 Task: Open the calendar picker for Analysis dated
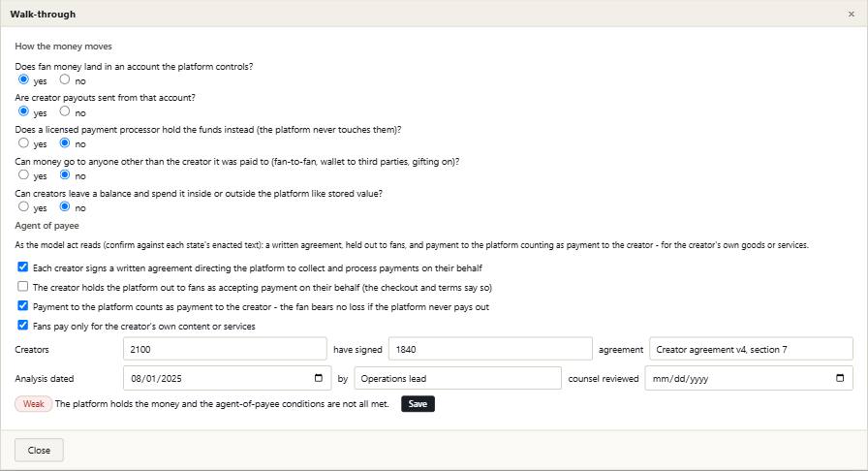click(x=319, y=378)
